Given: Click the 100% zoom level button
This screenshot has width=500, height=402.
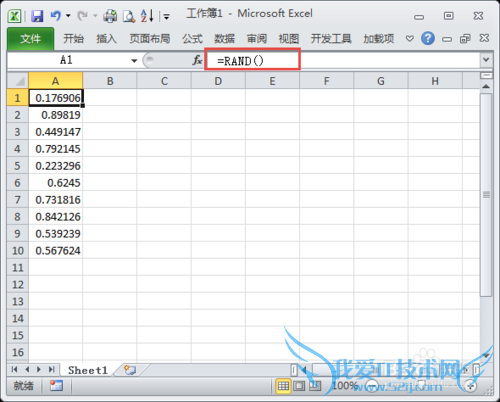Looking at the screenshot, I should click(345, 386).
